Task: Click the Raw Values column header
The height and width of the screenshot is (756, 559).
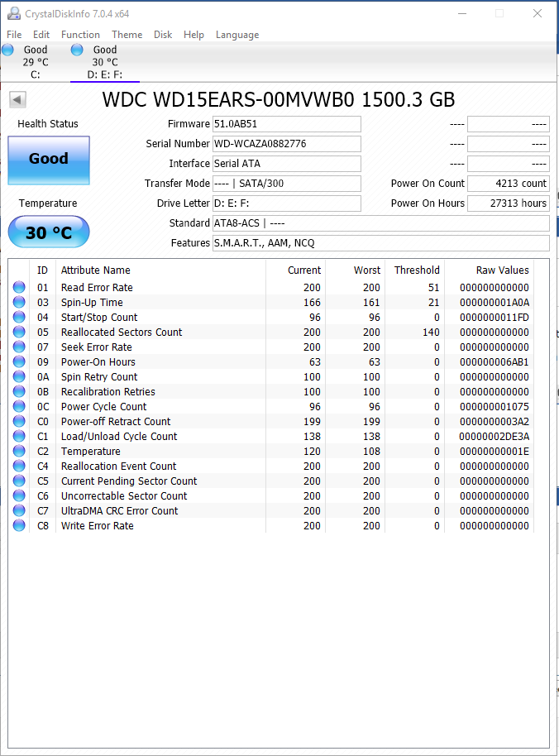Action: (x=490, y=270)
